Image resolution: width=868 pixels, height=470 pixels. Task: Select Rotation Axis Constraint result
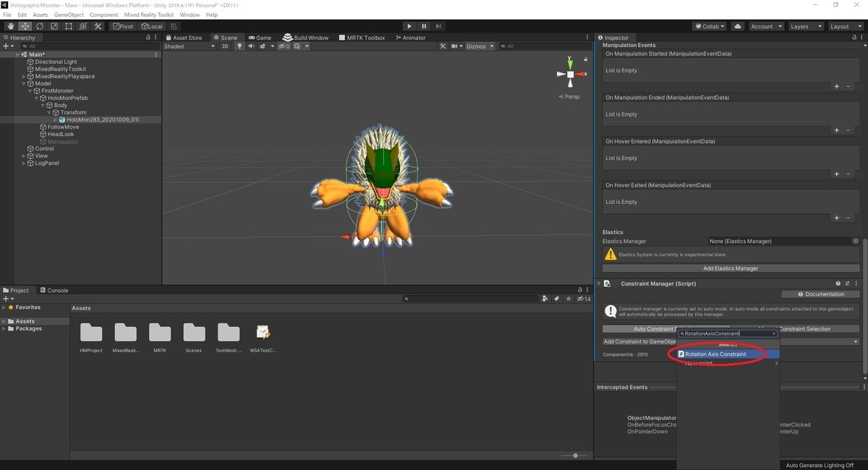pos(728,354)
